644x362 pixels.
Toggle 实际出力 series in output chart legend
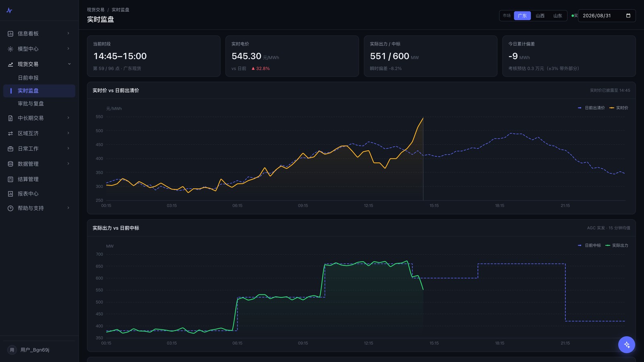tap(617, 245)
